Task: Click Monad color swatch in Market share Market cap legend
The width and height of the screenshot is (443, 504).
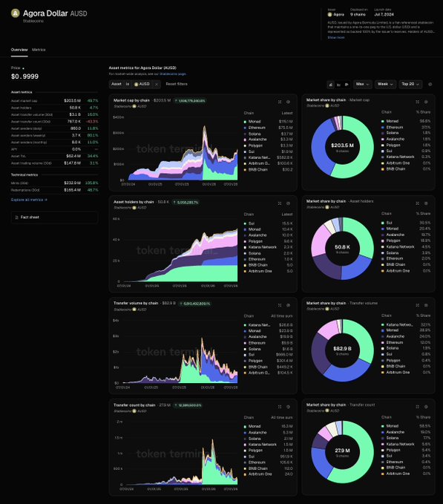Action: coord(383,121)
